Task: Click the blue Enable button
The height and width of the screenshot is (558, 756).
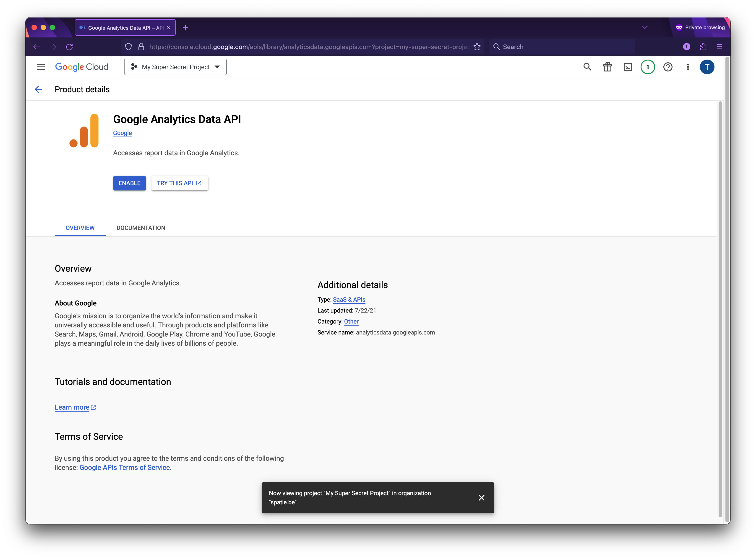Action: click(129, 183)
